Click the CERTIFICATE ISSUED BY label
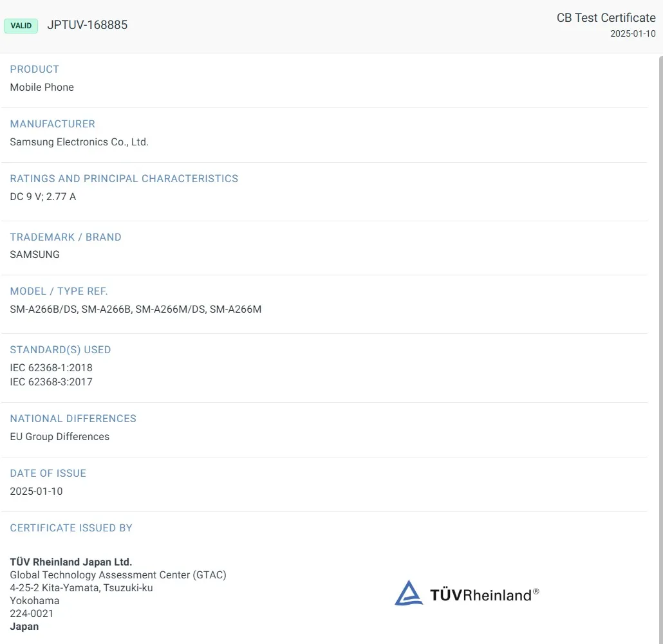 pos(71,528)
